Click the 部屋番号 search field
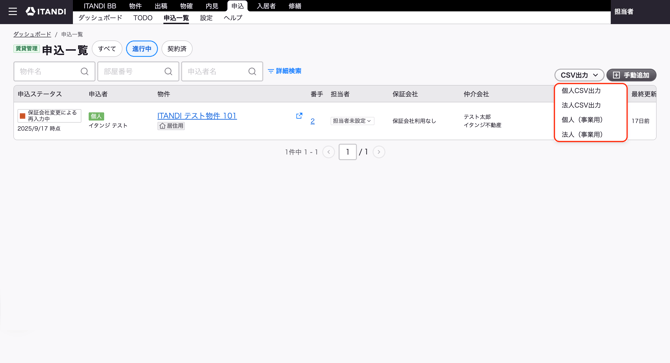 pos(138,71)
